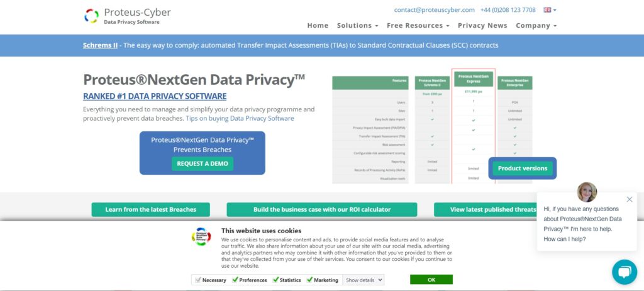Image resolution: width=644 pixels, height=291 pixels.
Task: Click the chat message 'How can I help?'
Action: point(565,239)
